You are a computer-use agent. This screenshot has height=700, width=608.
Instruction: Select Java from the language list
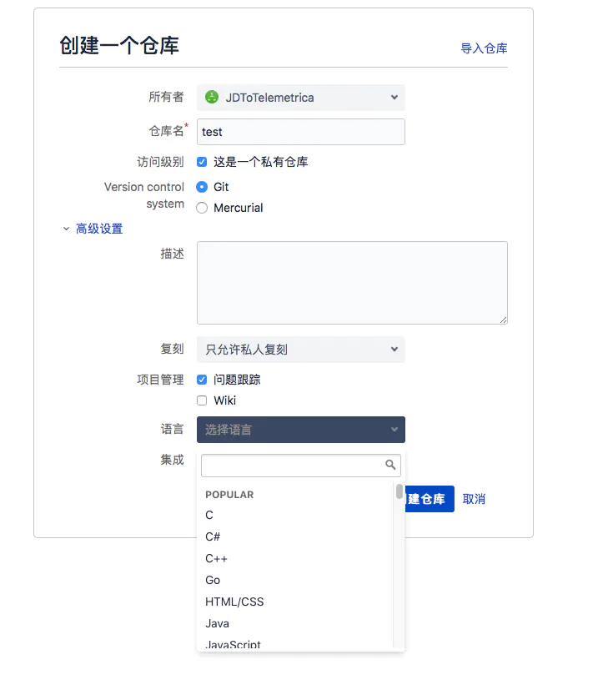point(216,623)
